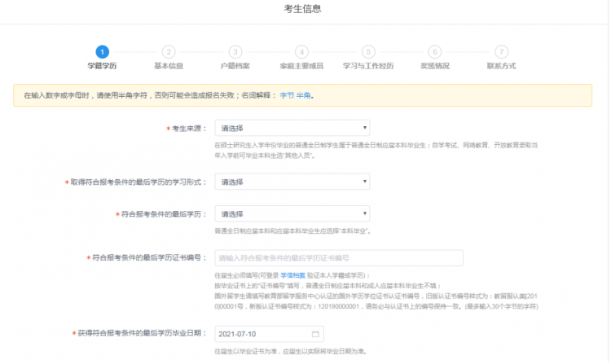Go to step 6 奖惩情况 circle
Image resolution: width=611 pixels, height=364 pixels.
click(435, 52)
